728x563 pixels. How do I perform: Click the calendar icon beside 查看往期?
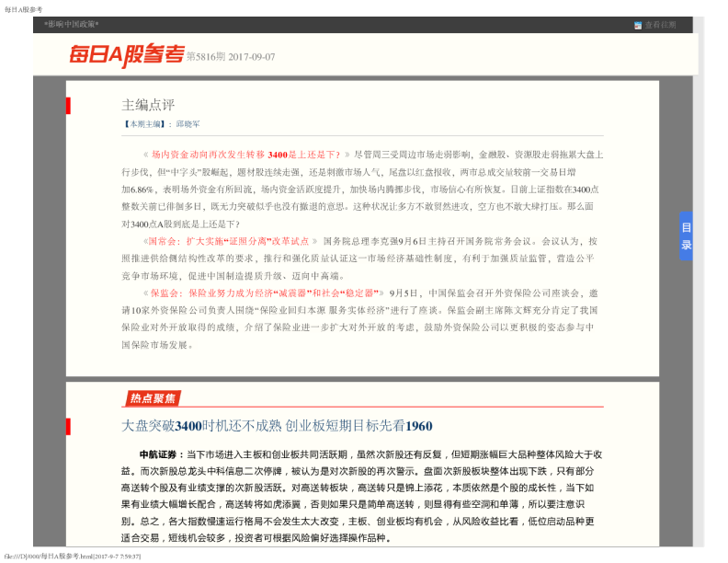point(638,26)
